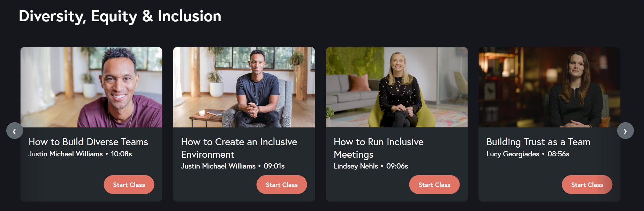
Task: Click the right carousel arrow
Action: [x=626, y=131]
